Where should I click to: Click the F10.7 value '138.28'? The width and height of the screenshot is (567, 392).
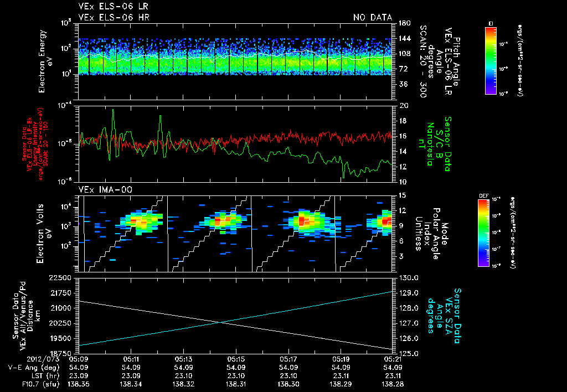pos(393,384)
